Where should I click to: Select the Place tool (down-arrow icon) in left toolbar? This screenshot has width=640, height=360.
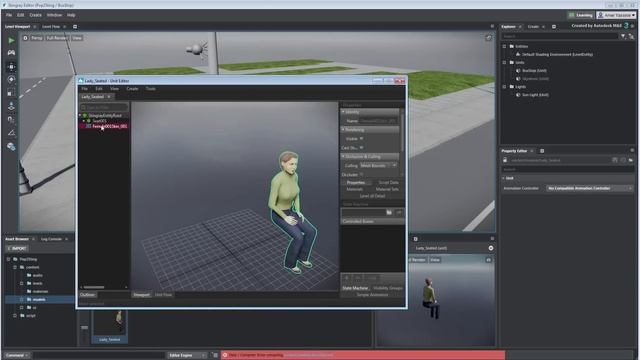click(x=11, y=106)
